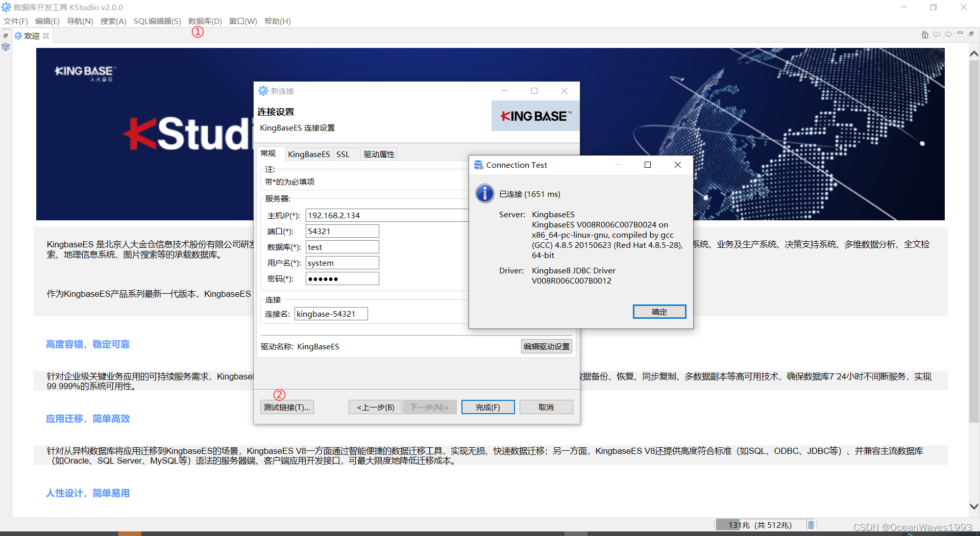Click the <上一步(B) button

376,407
